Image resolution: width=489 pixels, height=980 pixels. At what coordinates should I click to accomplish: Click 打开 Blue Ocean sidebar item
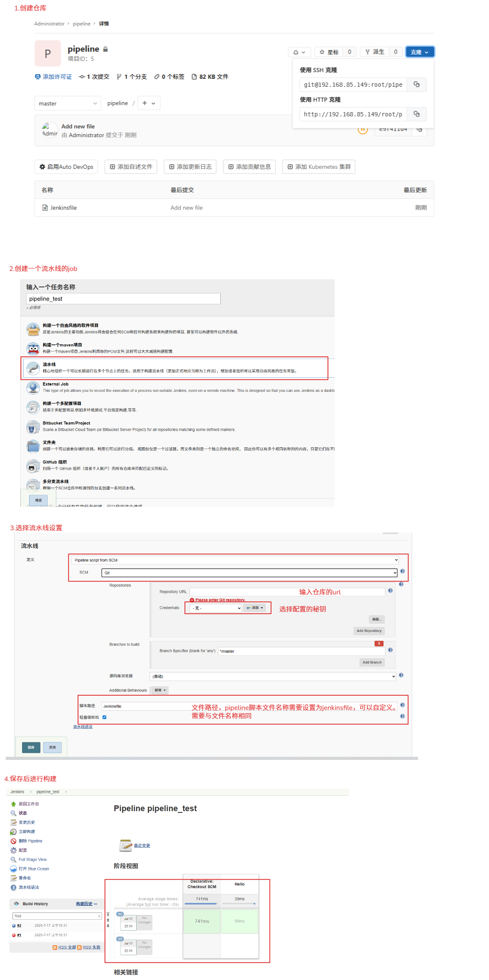[34, 869]
